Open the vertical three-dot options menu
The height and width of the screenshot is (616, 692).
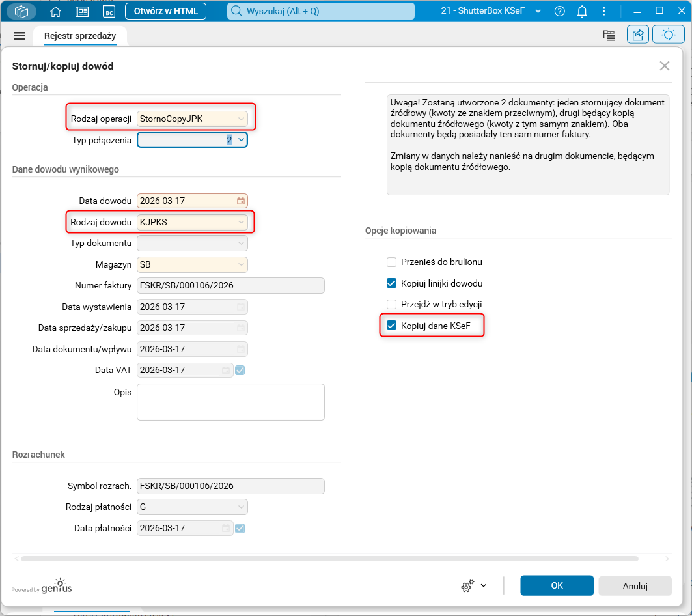[603, 11]
